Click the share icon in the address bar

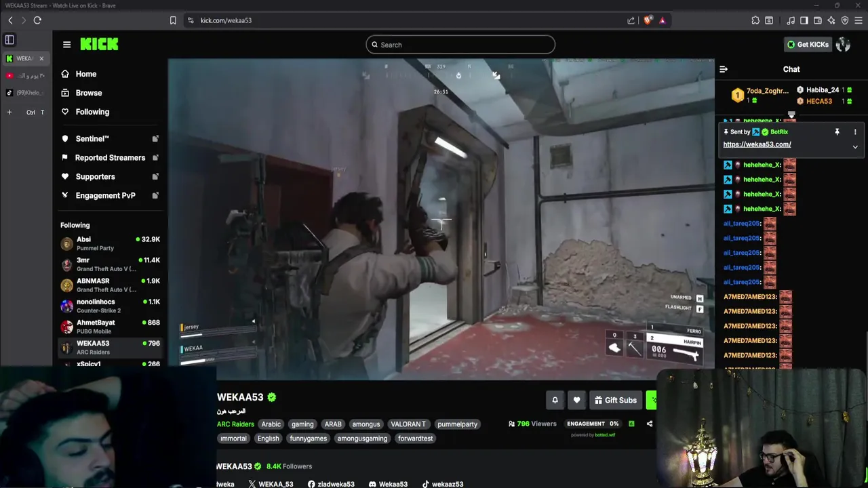(x=631, y=20)
